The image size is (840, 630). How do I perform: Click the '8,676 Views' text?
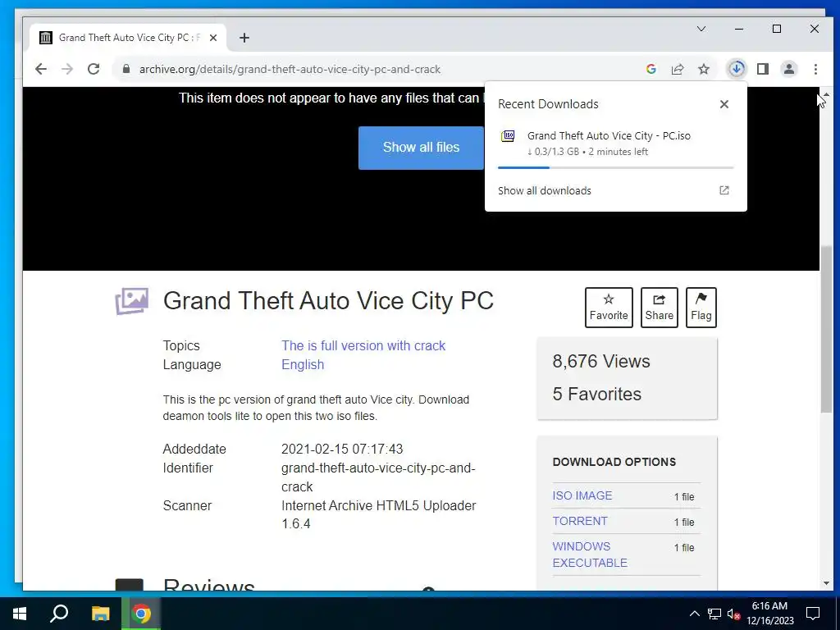[601, 361]
